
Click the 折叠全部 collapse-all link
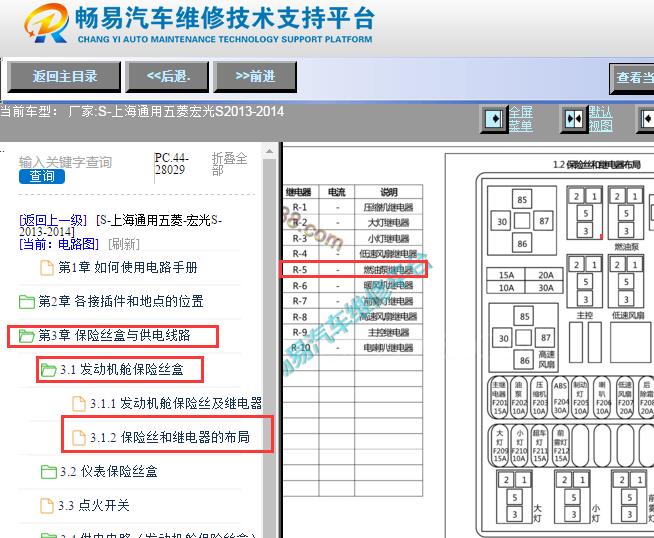[229, 164]
